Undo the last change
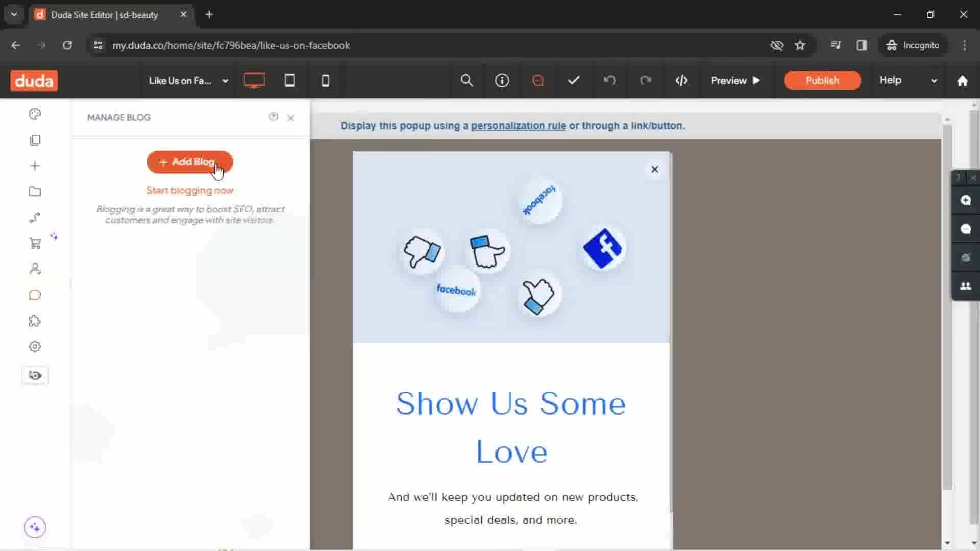980x551 pixels. [609, 81]
